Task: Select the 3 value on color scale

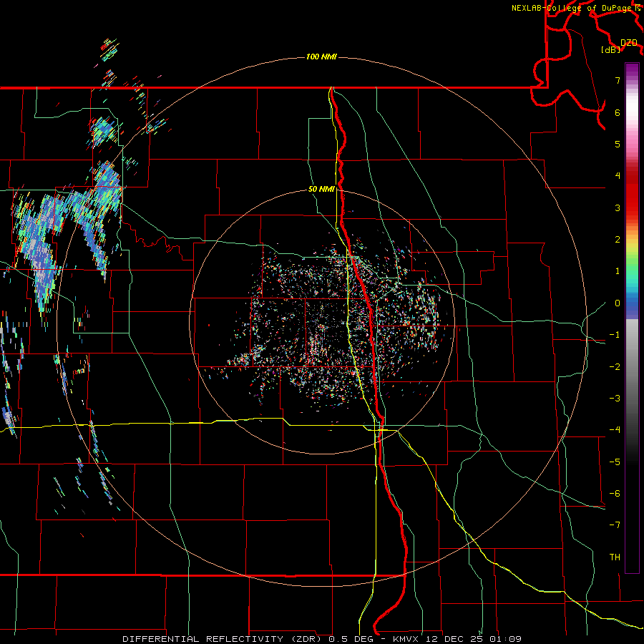Action: [x=618, y=208]
